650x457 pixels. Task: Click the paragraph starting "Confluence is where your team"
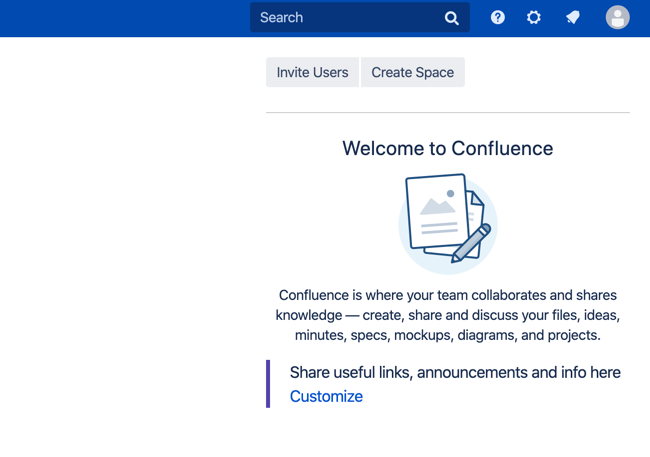448,315
